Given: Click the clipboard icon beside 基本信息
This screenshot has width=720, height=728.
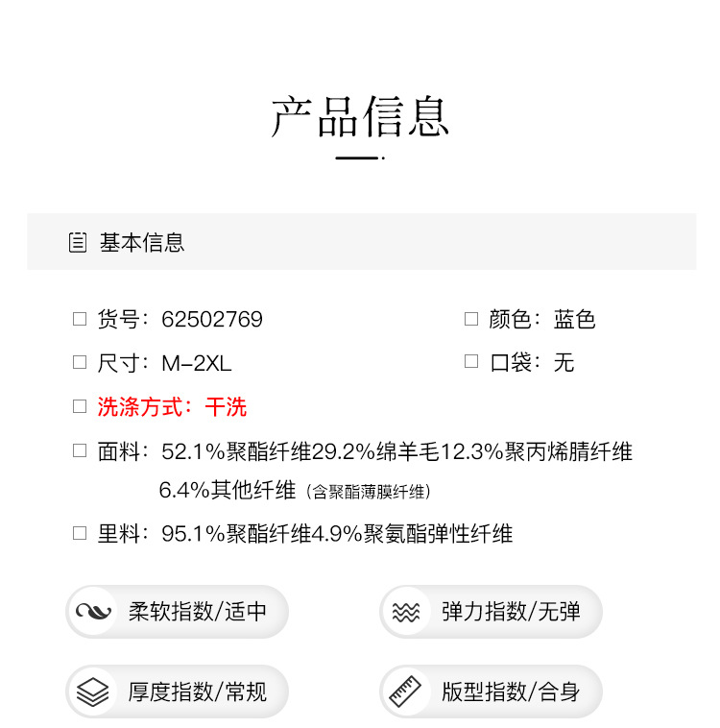Looking at the screenshot, I should [78, 243].
